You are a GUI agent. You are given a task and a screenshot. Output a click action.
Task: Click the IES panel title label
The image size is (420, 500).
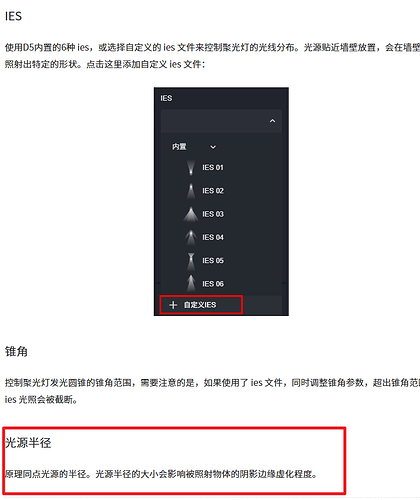[166, 98]
